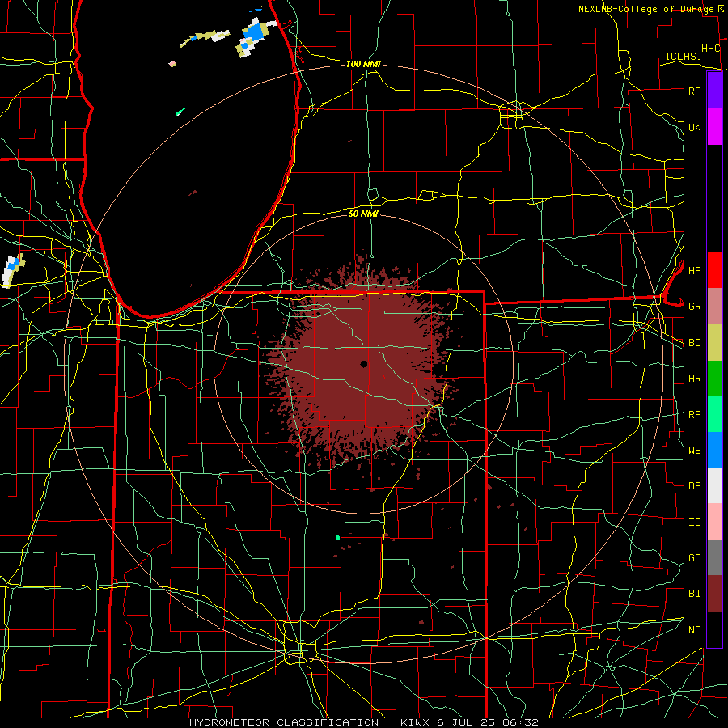This screenshot has height=728, width=728.
Task: Click the "50 NMI" range ring label
Action: click(x=363, y=214)
